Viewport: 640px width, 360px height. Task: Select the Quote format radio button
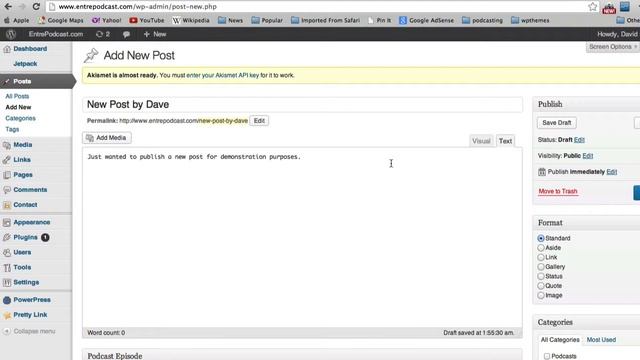point(541,286)
